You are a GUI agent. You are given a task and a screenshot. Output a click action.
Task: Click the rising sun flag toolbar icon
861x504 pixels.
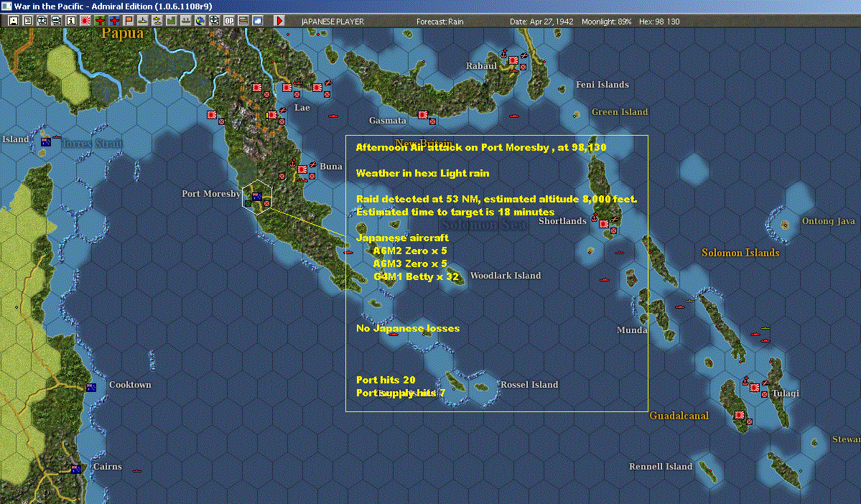click(x=85, y=21)
